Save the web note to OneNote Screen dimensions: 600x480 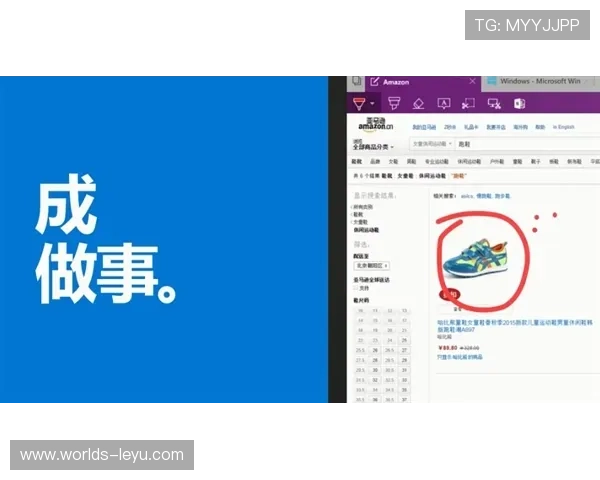coord(519,103)
